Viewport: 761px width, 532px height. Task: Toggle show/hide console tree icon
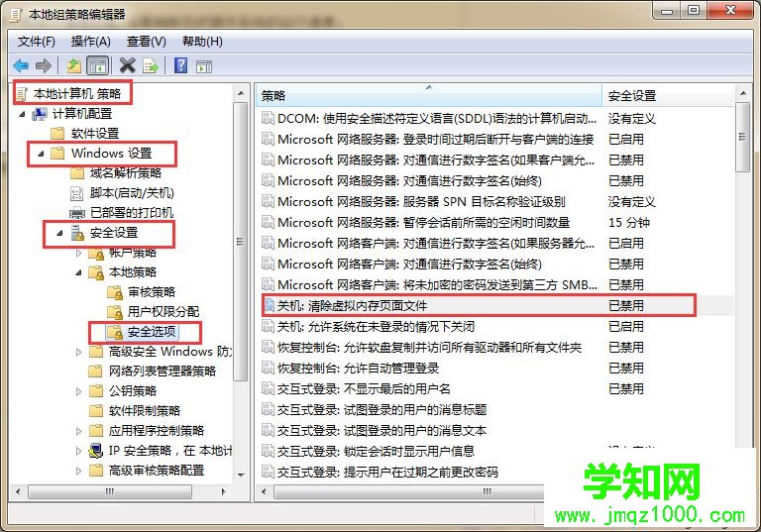(97, 65)
